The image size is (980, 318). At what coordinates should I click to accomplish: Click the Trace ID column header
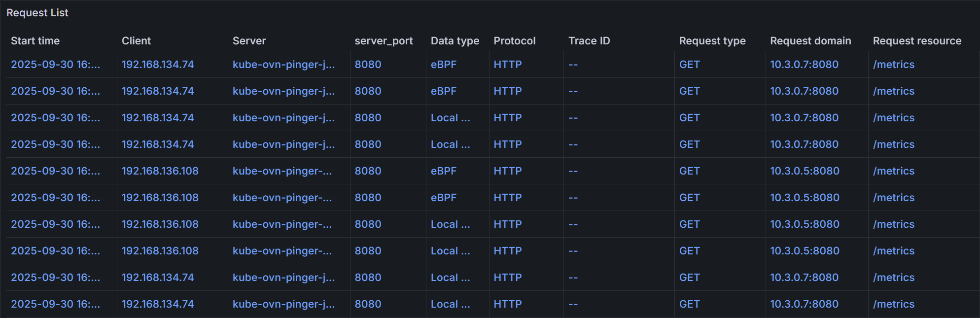click(589, 41)
